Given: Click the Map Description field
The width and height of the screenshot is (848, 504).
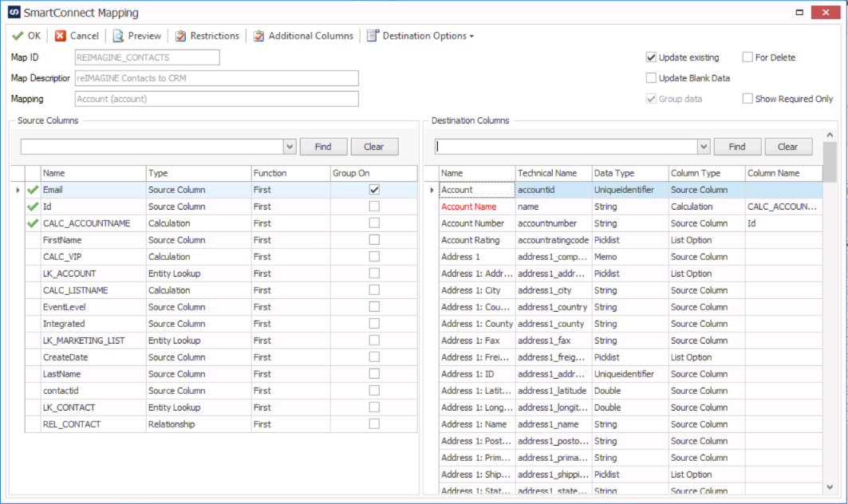Looking at the screenshot, I should click(x=216, y=78).
